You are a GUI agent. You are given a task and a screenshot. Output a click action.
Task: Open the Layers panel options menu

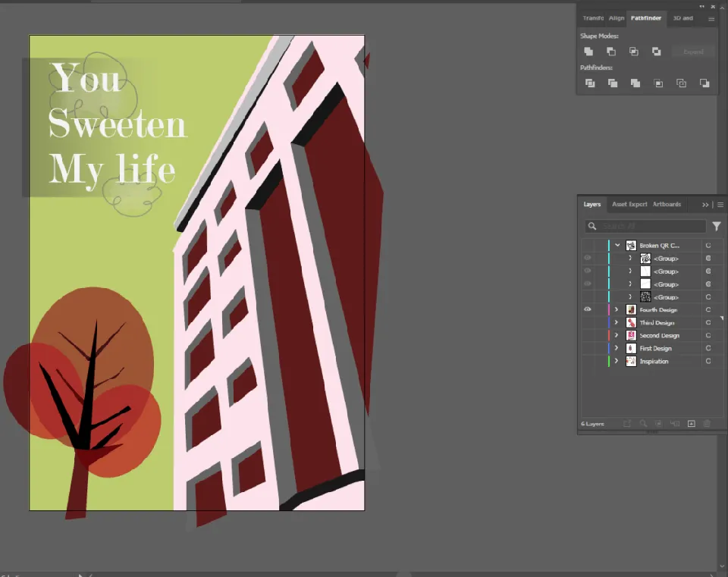pyautogui.click(x=720, y=205)
